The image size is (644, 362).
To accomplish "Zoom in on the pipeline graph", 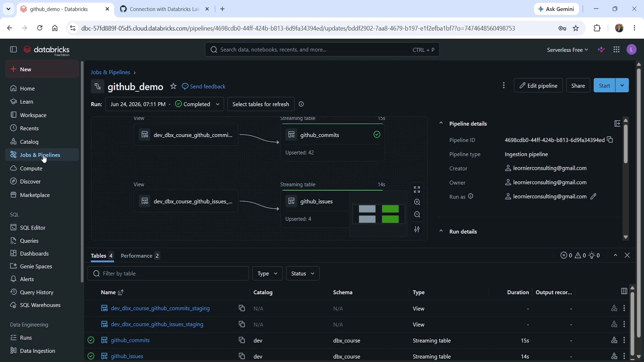I will (417, 202).
